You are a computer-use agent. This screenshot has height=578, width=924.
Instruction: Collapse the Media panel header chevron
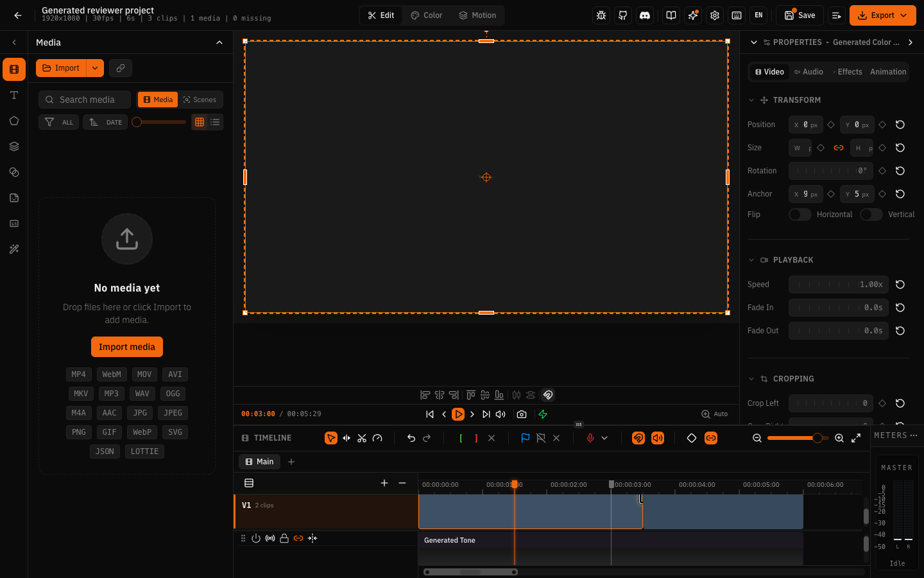coord(219,42)
